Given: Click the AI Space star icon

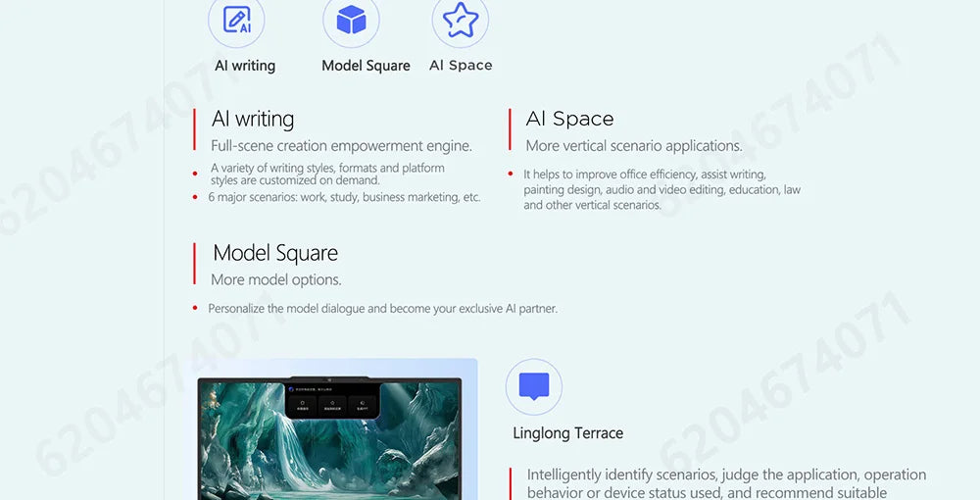Looking at the screenshot, I should pos(461,20).
